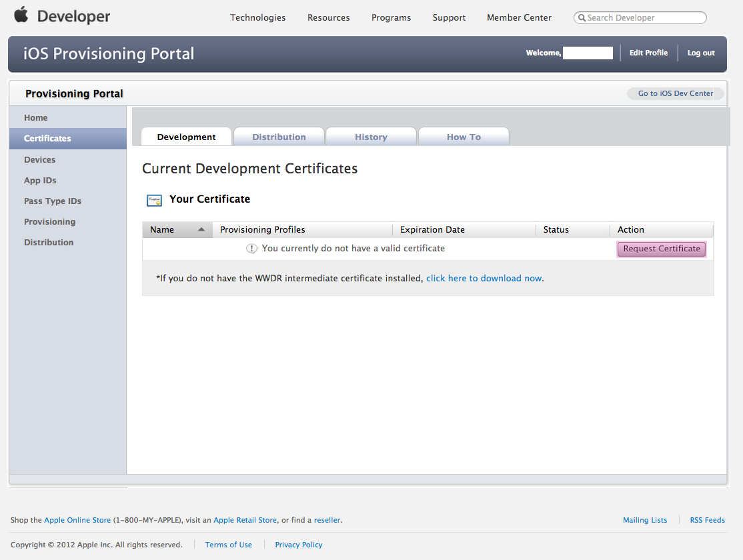Log out of the portal
743x560 pixels.
pyautogui.click(x=701, y=53)
